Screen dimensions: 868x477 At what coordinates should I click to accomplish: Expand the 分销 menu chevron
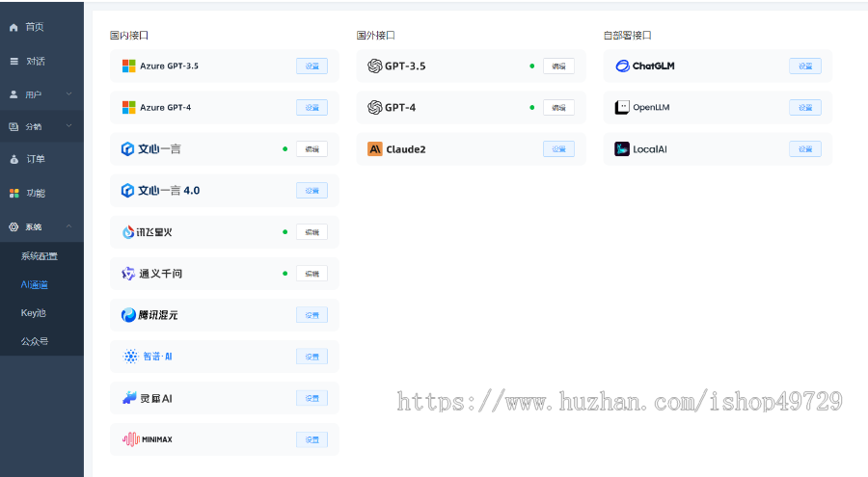pyautogui.click(x=69, y=126)
